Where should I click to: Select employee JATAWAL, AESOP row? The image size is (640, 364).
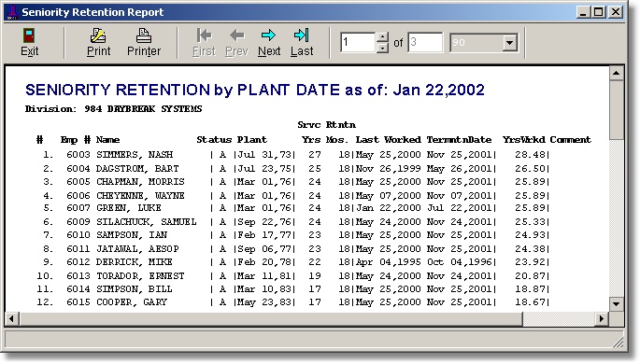(296, 248)
